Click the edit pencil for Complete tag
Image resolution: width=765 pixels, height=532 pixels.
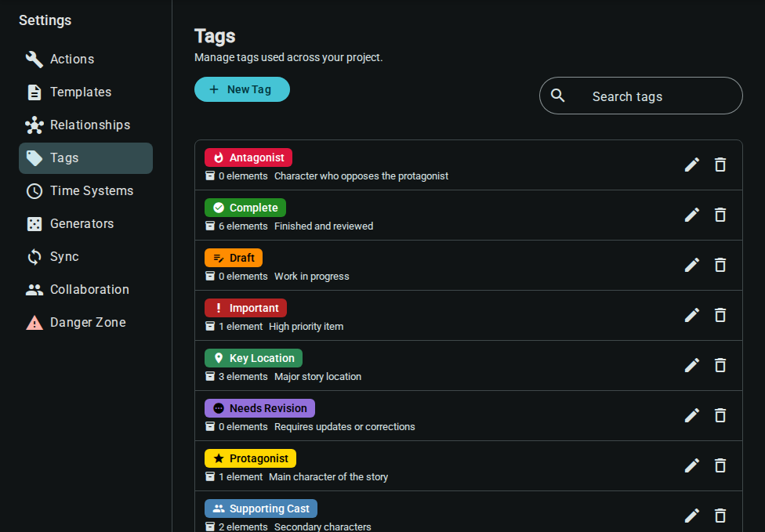(x=692, y=215)
